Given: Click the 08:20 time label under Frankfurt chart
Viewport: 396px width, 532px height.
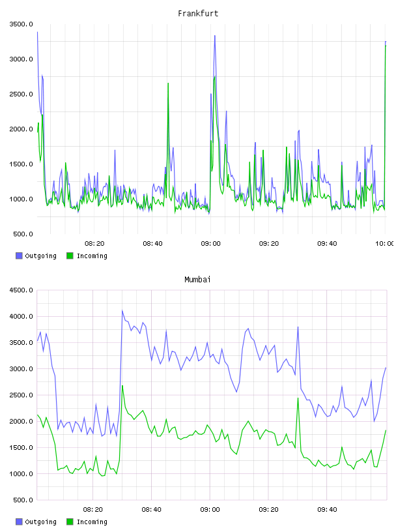Looking at the screenshot, I should pos(94,244).
